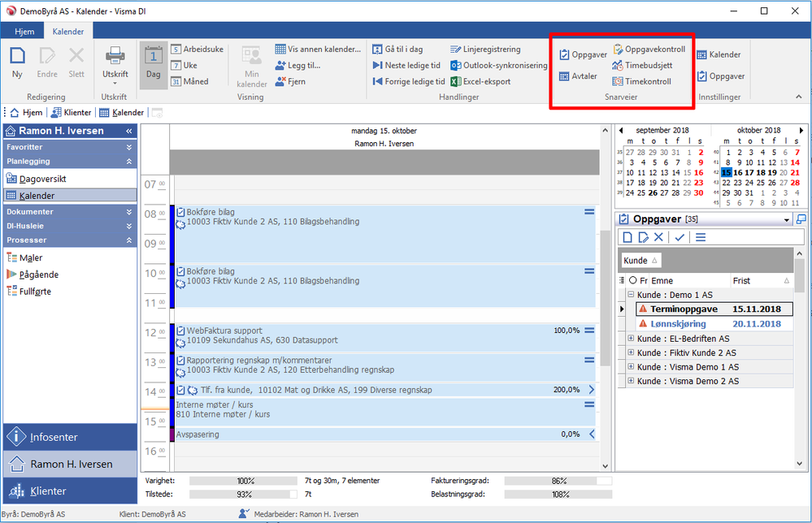Open the Infosenter navigation button
Viewport: 812px width, 523px height.
[x=70, y=437]
